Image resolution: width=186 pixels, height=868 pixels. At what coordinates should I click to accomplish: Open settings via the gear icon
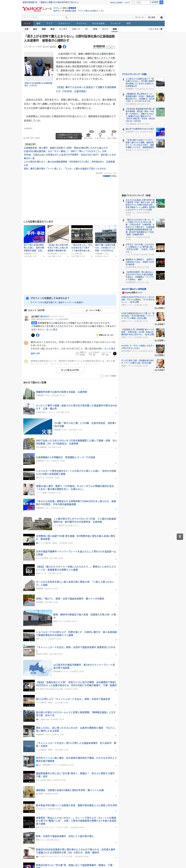(161, 18)
